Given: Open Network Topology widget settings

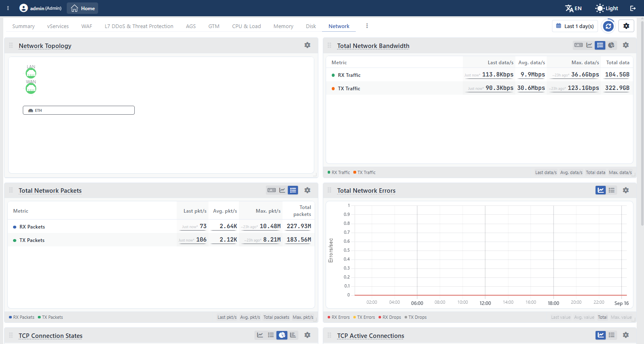Looking at the screenshot, I should point(307,45).
